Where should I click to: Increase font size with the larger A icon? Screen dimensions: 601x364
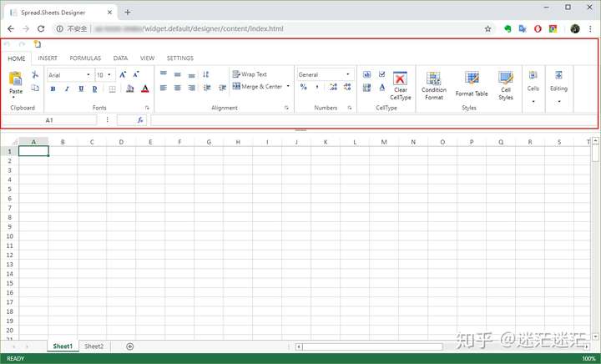(123, 74)
